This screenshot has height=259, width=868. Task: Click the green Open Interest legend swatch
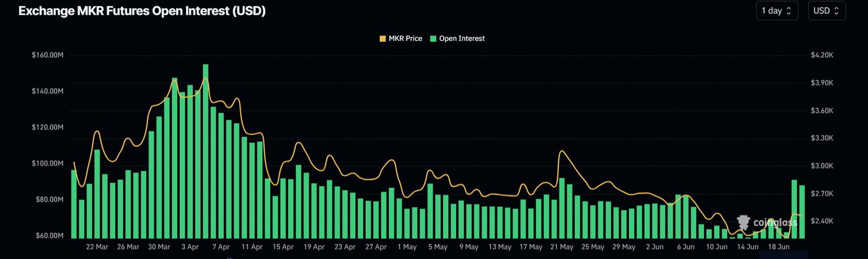click(433, 38)
